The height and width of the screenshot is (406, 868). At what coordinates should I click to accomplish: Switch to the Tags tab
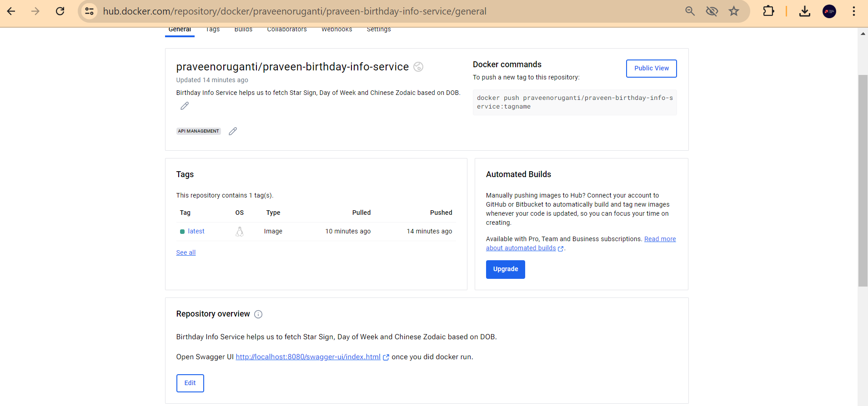213,30
